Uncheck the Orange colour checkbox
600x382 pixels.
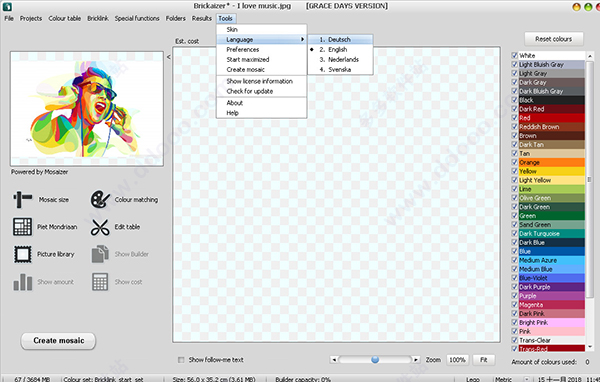515,162
